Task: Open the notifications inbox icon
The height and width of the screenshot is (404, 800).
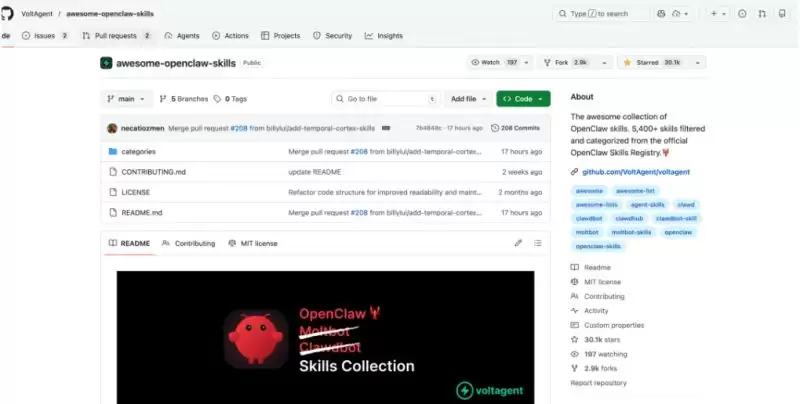Action: pyautogui.click(x=782, y=14)
